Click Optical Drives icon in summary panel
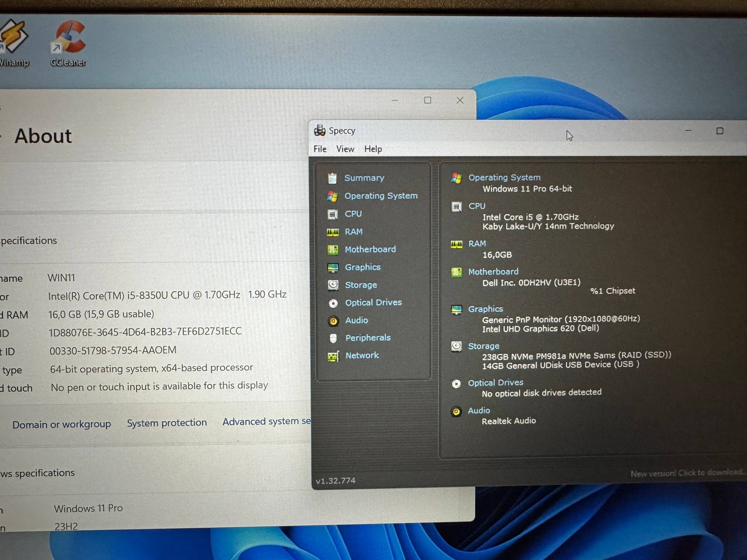747x560 pixels. [x=456, y=384]
